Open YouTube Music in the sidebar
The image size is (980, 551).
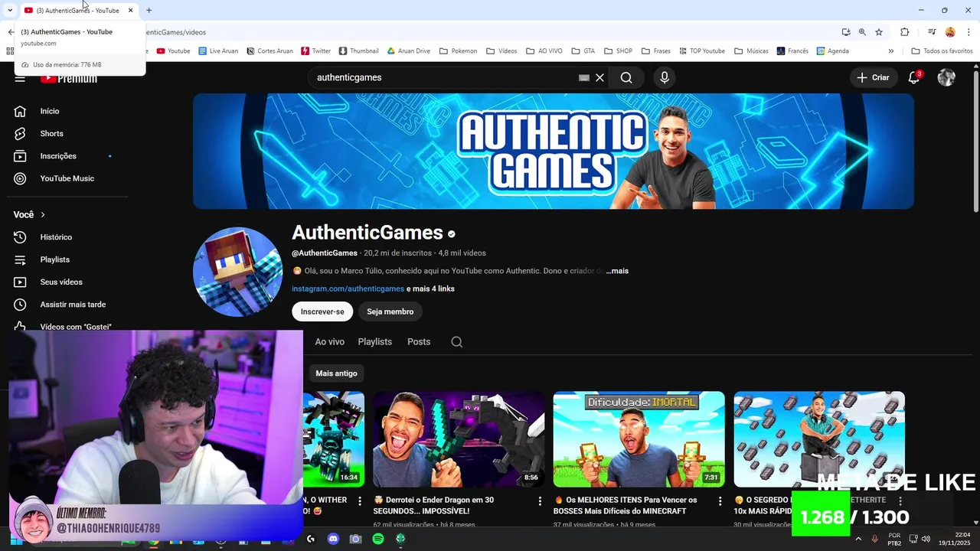(69, 178)
